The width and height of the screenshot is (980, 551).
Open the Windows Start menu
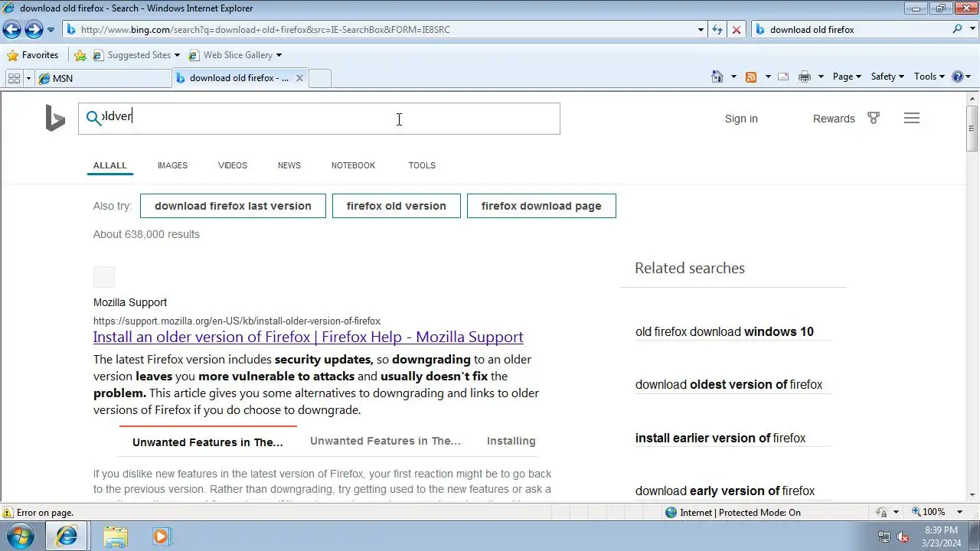coord(21,536)
